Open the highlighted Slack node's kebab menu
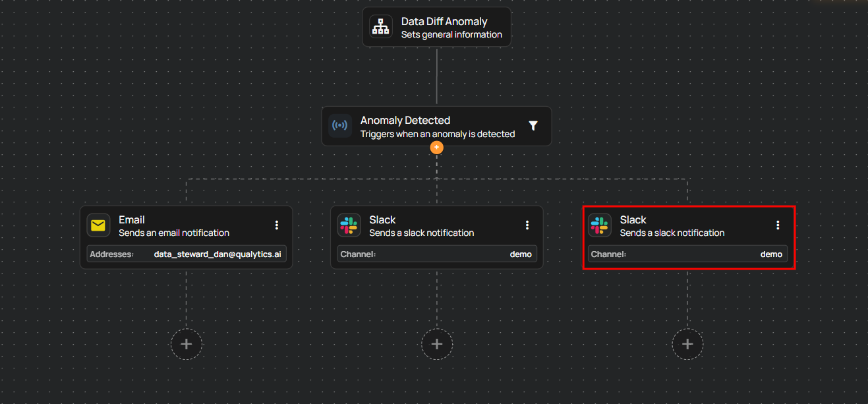 click(x=778, y=225)
